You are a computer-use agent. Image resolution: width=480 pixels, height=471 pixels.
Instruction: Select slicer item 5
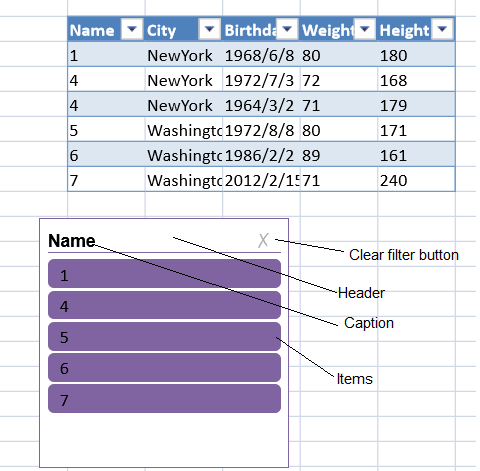coord(164,336)
